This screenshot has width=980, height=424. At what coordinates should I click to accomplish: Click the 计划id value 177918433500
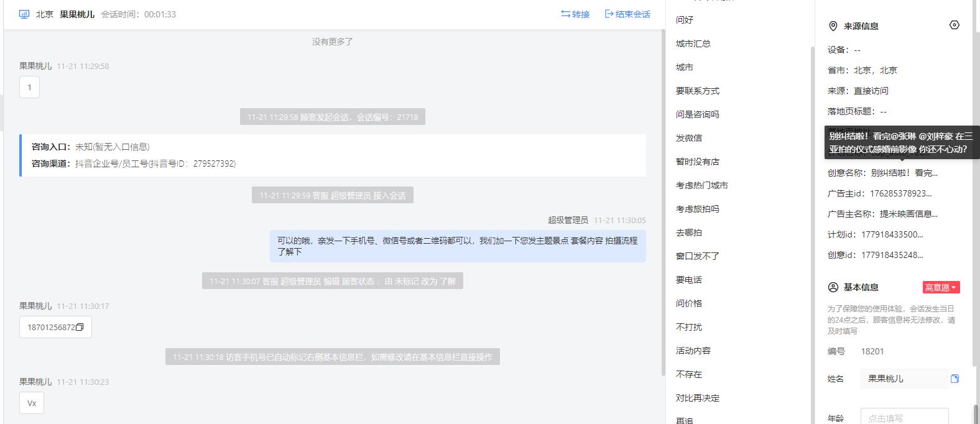pos(892,234)
